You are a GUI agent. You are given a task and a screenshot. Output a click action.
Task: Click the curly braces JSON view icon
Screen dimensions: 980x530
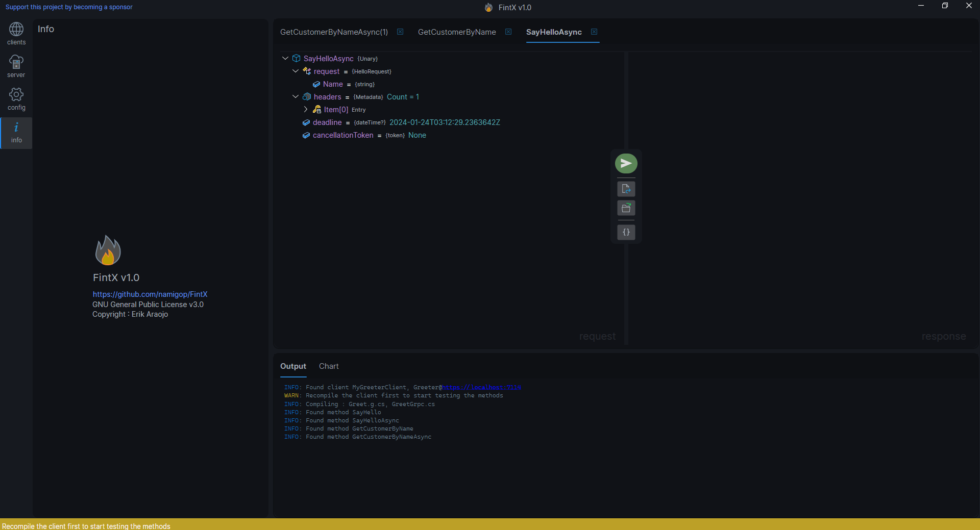tap(626, 232)
